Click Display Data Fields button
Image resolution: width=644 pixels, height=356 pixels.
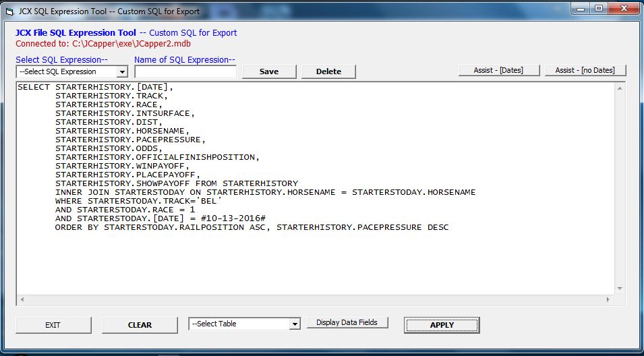pyautogui.click(x=347, y=322)
